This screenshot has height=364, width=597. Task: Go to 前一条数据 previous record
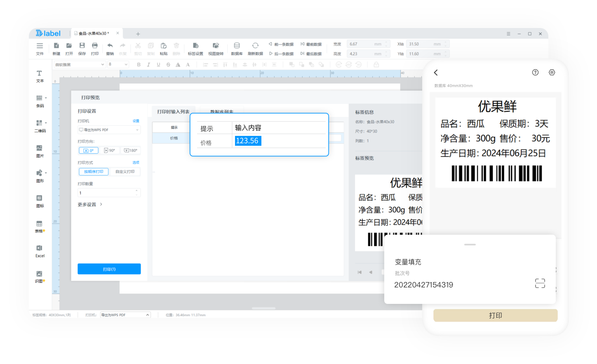pyautogui.click(x=281, y=44)
